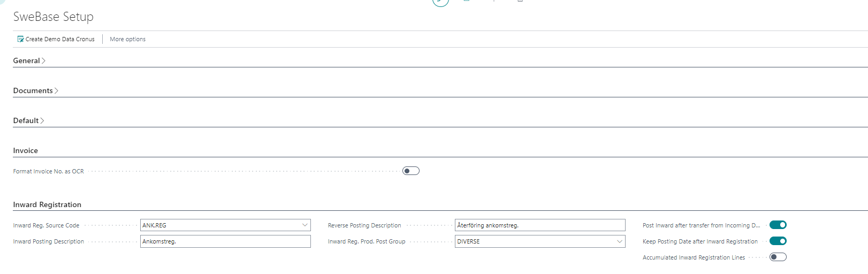Expand the General section
The height and width of the screenshot is (274, 868).
point(29,60)
